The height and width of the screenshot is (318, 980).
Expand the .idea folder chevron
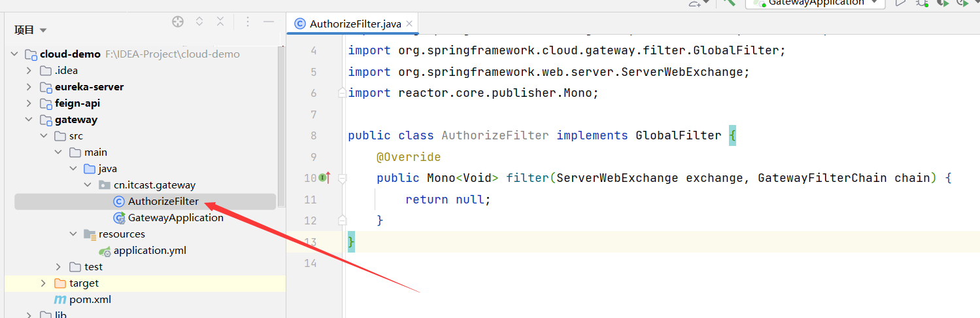tap(29, 71)
